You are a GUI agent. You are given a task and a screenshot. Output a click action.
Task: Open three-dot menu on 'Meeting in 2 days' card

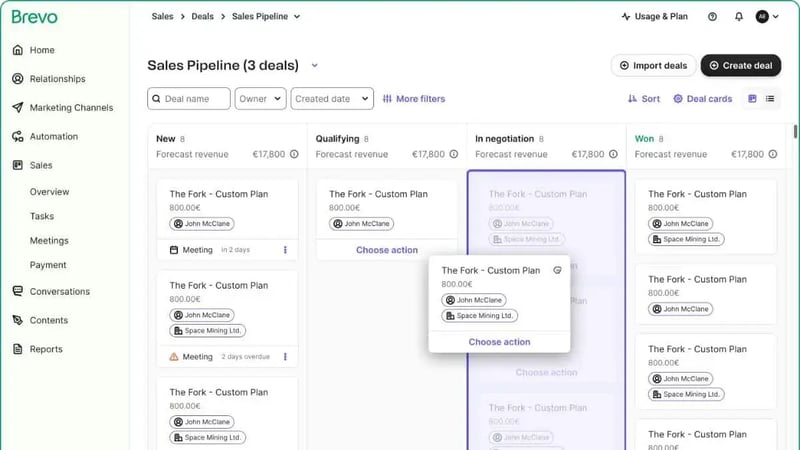tap(285, 250)
